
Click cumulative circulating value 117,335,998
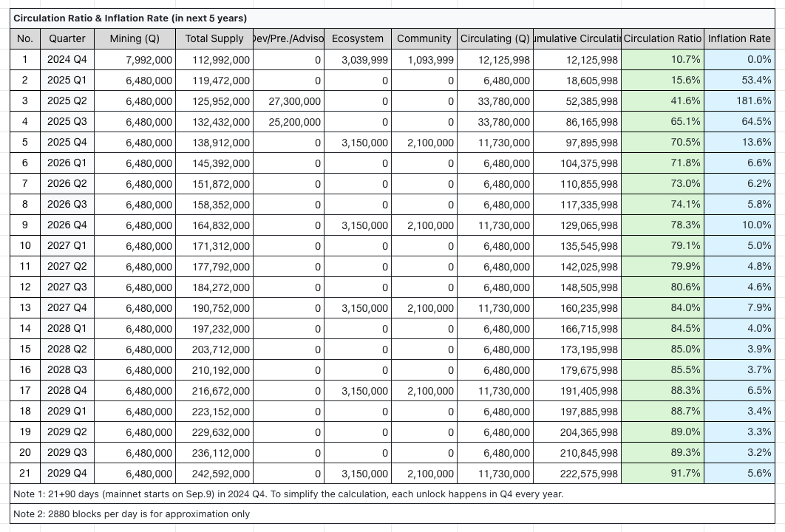tap(577, 204)
